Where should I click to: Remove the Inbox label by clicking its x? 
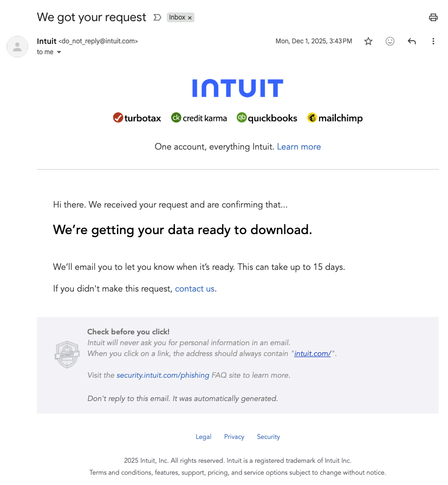point(190,17)
